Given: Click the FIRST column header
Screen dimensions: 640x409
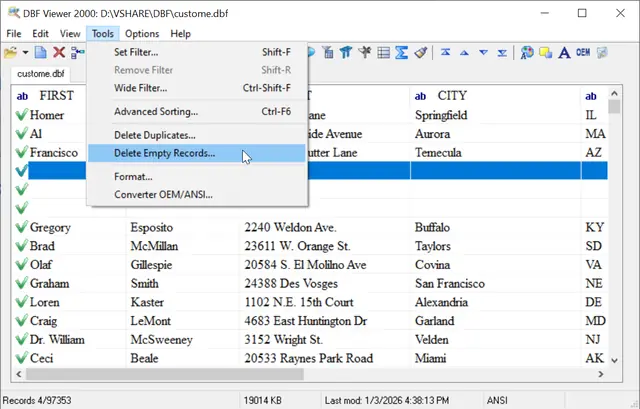Looking at the screenshot, I should tap(57, 96).
